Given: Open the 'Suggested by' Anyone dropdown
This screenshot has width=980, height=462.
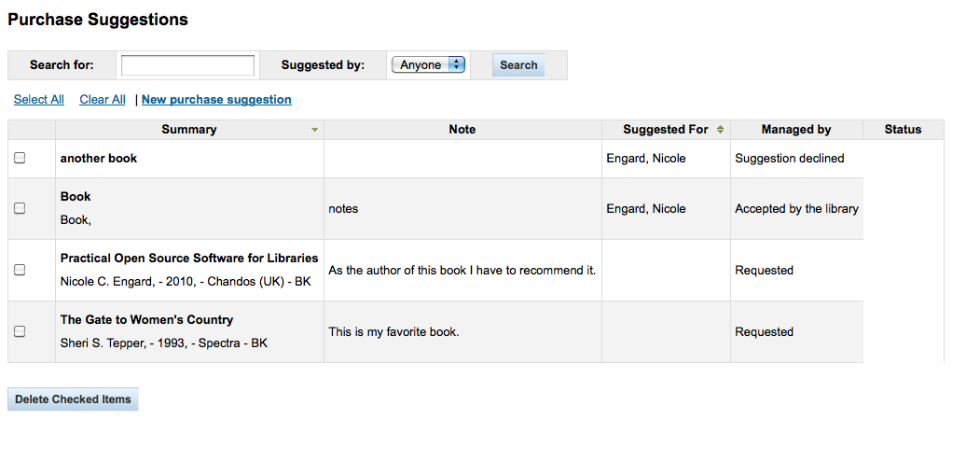Looking at the screenshot, I should pyautogui.click(x=428, y=64).
